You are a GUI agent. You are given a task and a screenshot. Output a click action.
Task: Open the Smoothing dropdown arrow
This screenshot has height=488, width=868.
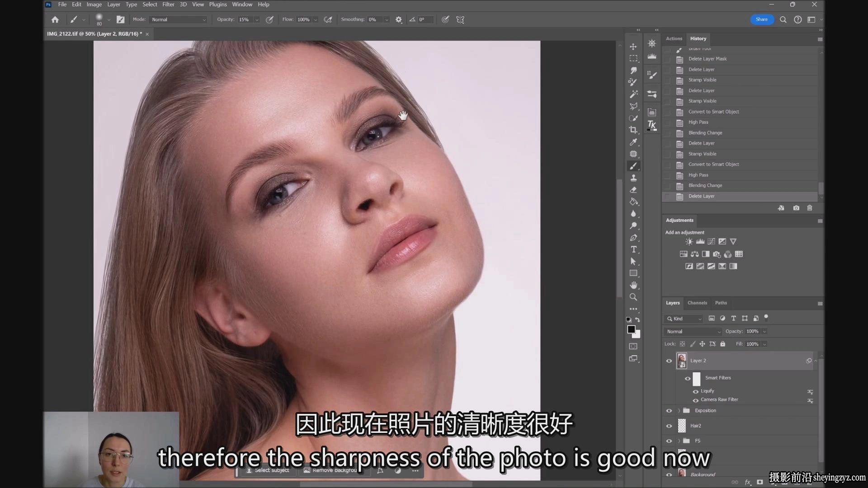387,20
